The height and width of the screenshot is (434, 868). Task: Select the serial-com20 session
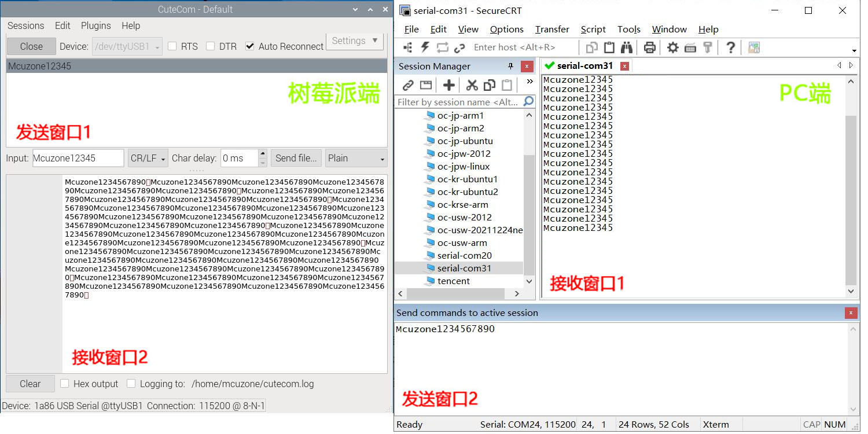465,255
